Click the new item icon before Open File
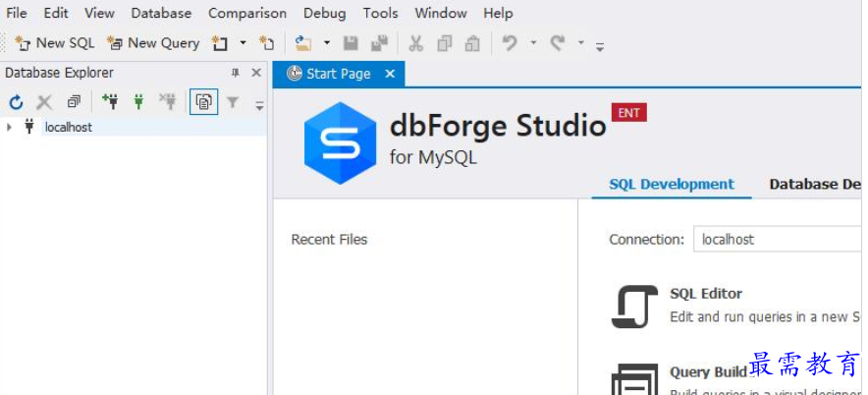Viewport: 868px width, 395px height. pyautogui.click(x=267, y=43)
